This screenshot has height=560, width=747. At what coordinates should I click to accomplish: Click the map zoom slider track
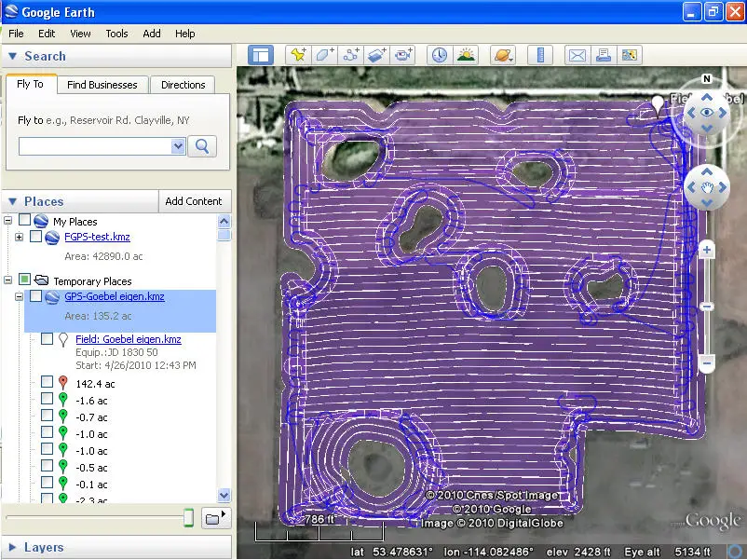[707, 307]
